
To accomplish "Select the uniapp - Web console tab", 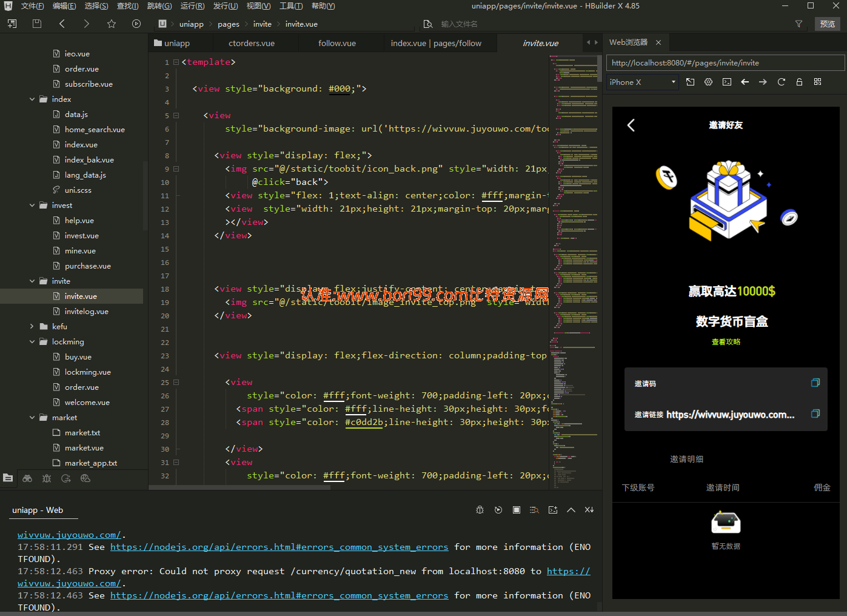I will pos(38,510).
